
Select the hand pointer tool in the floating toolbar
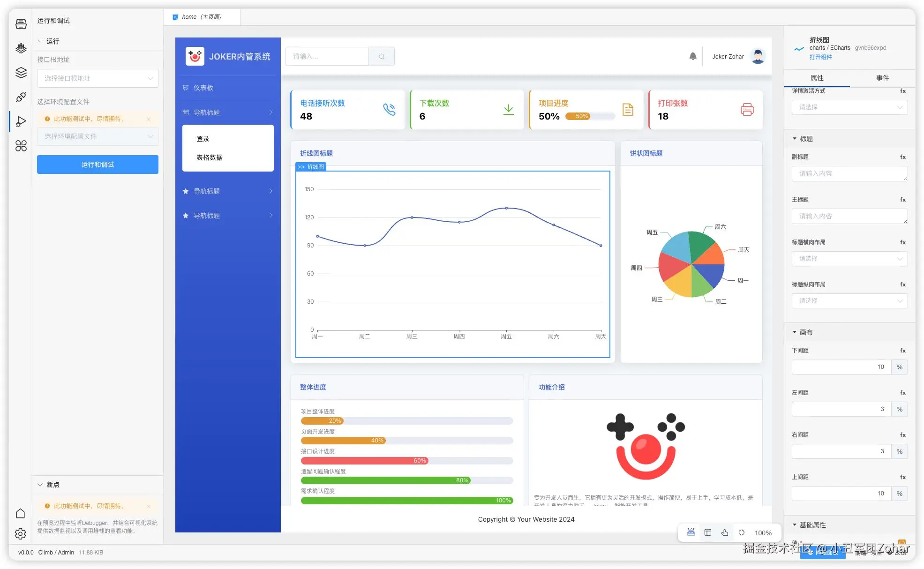[x=724, y=532]
